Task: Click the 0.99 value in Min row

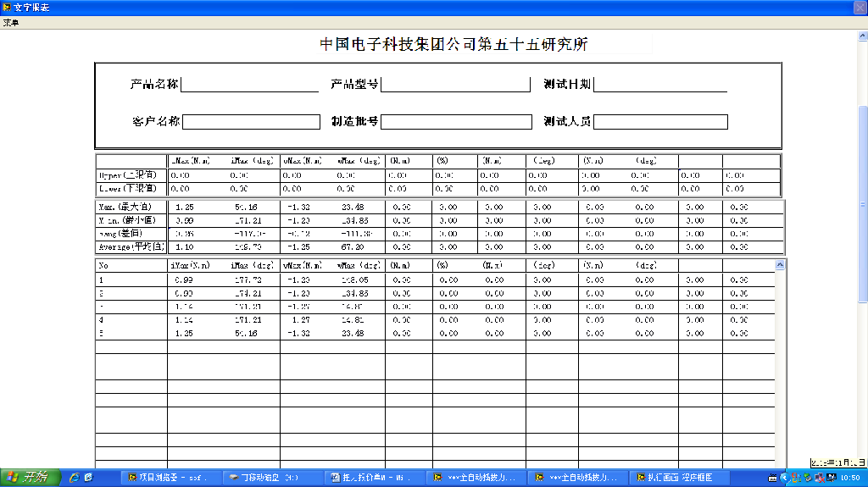Action: click(184, 220)
